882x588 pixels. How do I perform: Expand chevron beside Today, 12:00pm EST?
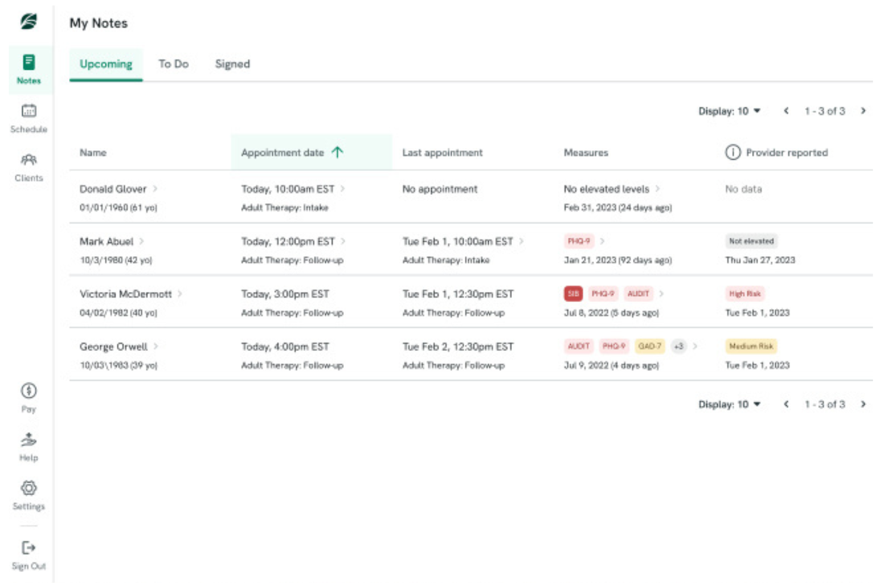(x=343, y=241)
